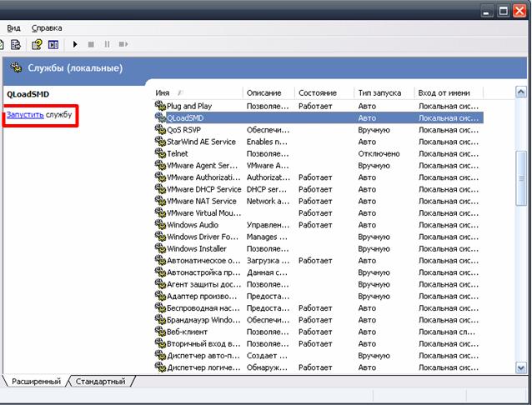
Task: Click the scrollbar up arrow
Action: coord(521,92)
